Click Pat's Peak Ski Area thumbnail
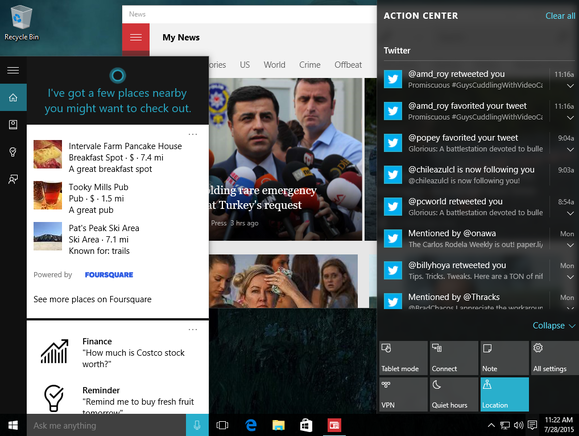Screen dimensions: 579x436 click(48, 236)
